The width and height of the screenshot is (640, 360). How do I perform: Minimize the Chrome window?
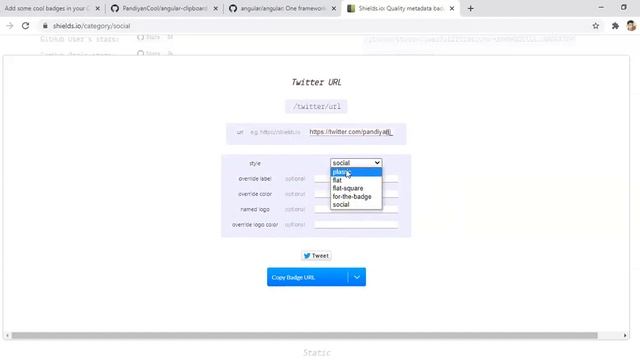tap(601, 7)
